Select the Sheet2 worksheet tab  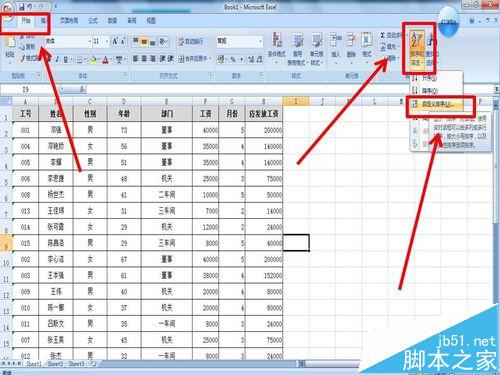coord(55,364)
